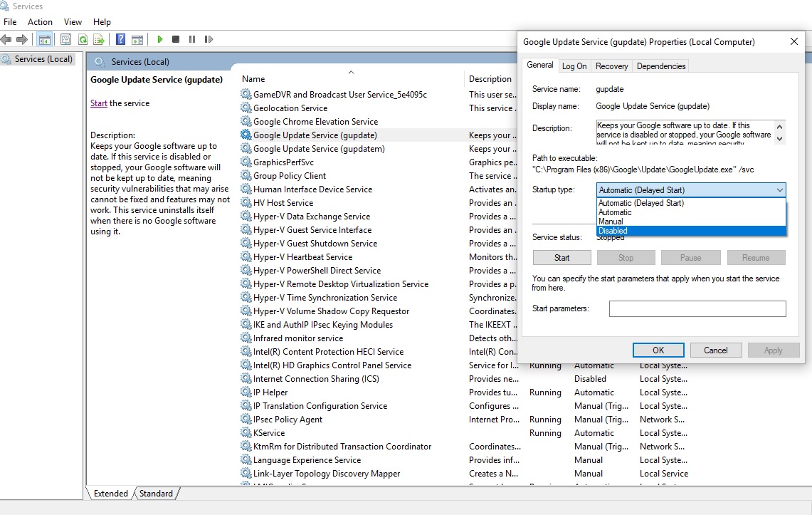Open the Export List icon

[x=98, y=39]
